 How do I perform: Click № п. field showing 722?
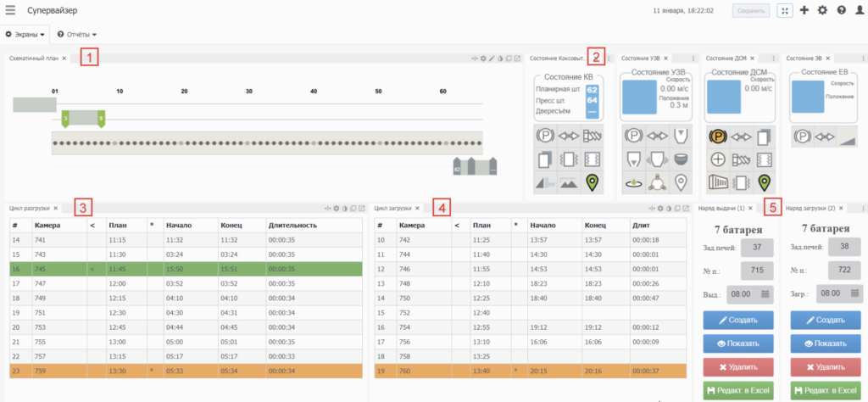point(844,271)
